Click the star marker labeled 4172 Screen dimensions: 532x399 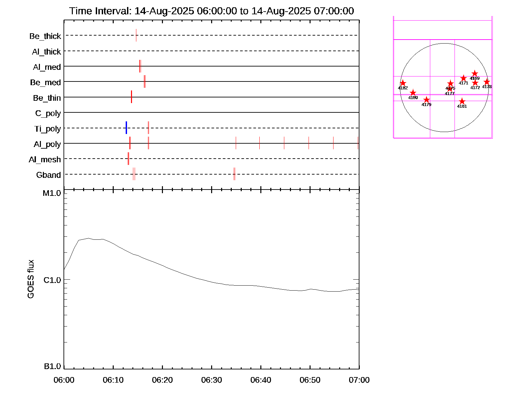point(475,83)
